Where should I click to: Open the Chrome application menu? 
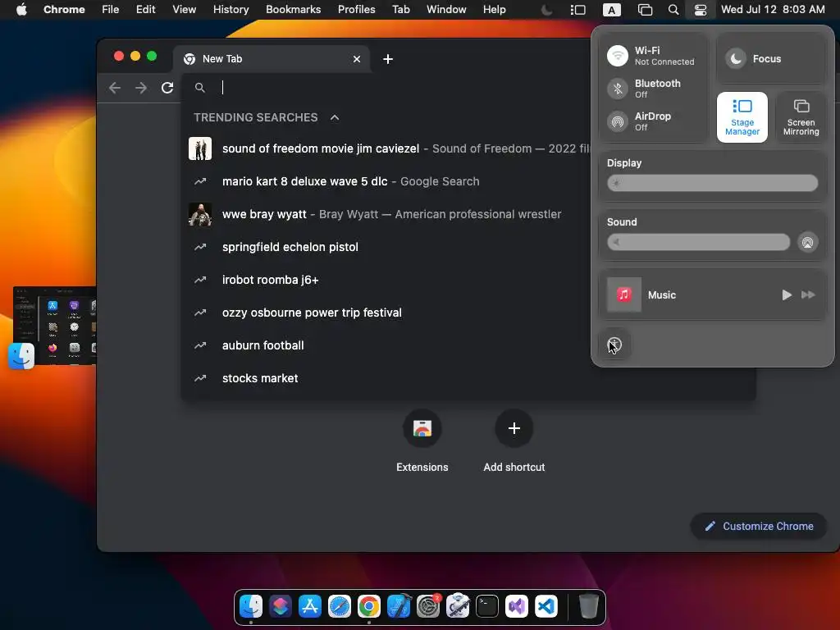64,9
